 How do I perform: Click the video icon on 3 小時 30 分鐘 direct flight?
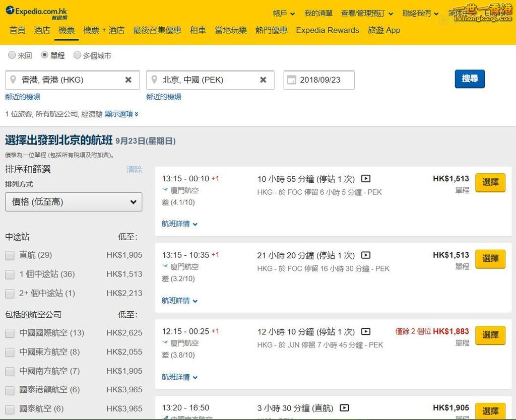tap(344, 408)
